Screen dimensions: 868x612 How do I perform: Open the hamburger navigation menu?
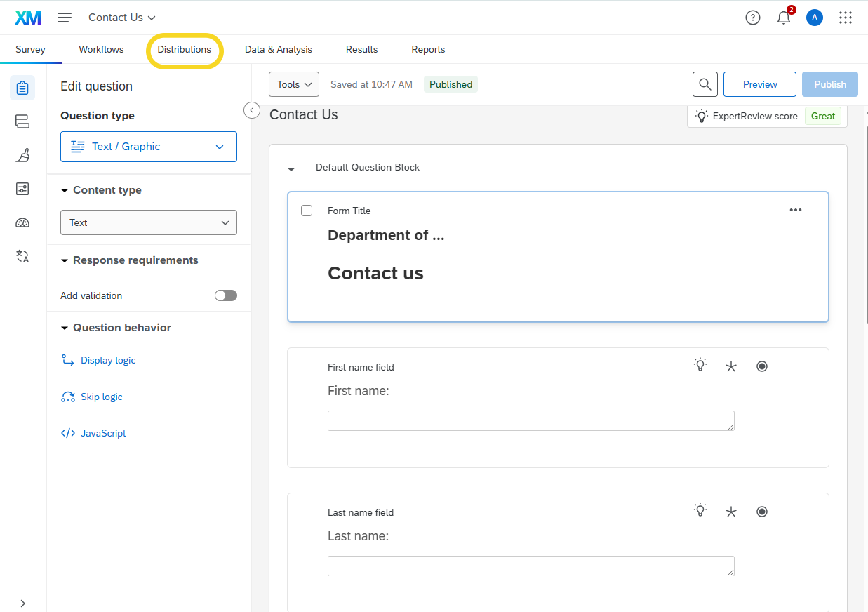coord(65,18)
